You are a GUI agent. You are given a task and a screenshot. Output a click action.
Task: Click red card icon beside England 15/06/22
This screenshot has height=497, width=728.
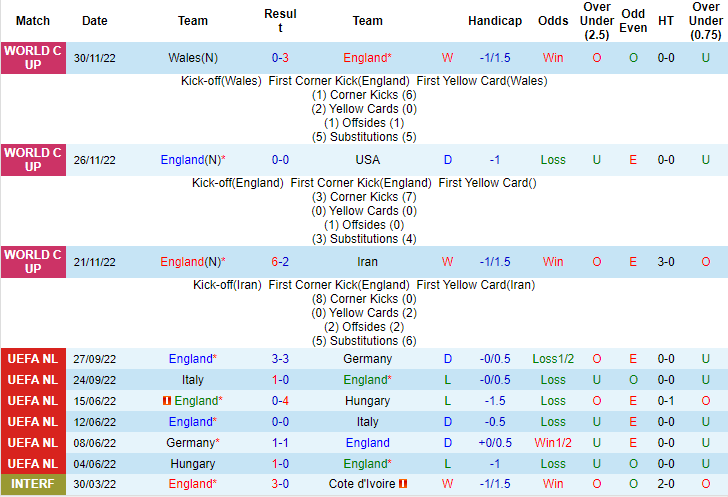click(x=167, y=400)
